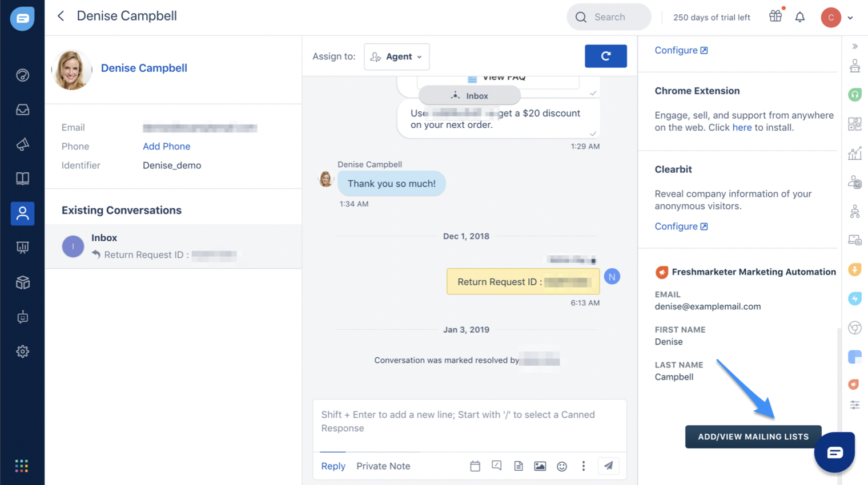Open the FAQ book icon in sidebar
The width and height of the screenshot is (868, 485).
point(22,179)
